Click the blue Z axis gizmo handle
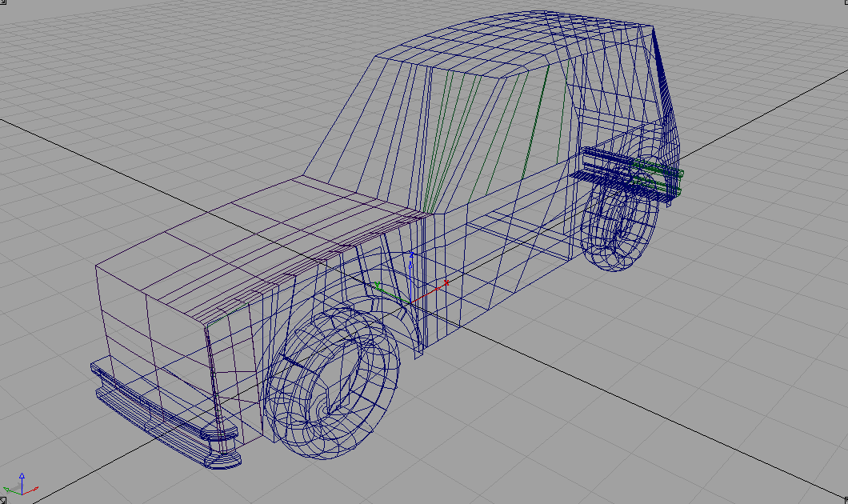848x504 pixels. [411, 254]
